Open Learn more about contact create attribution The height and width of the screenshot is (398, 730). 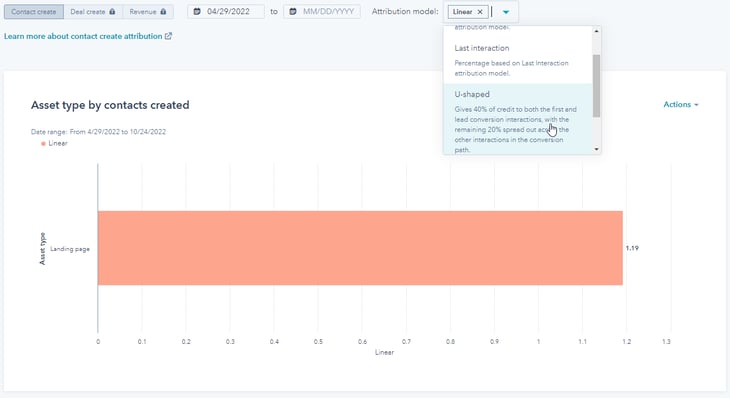point(83,36)
